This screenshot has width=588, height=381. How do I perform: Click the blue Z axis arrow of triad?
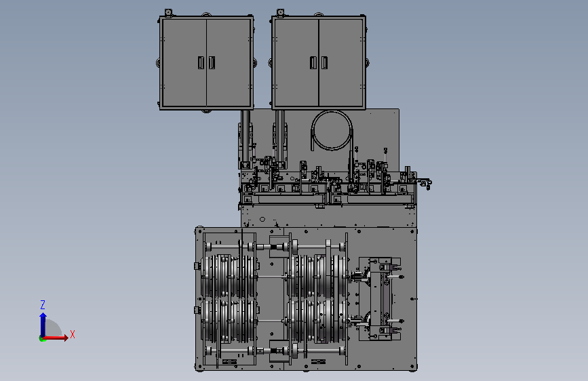(x=43, y=325)
